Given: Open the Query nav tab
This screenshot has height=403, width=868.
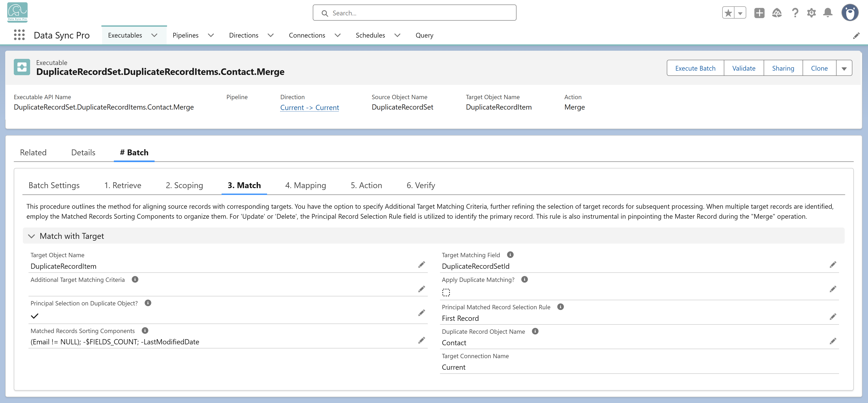Looking at the screenshot, I should 424,35.
